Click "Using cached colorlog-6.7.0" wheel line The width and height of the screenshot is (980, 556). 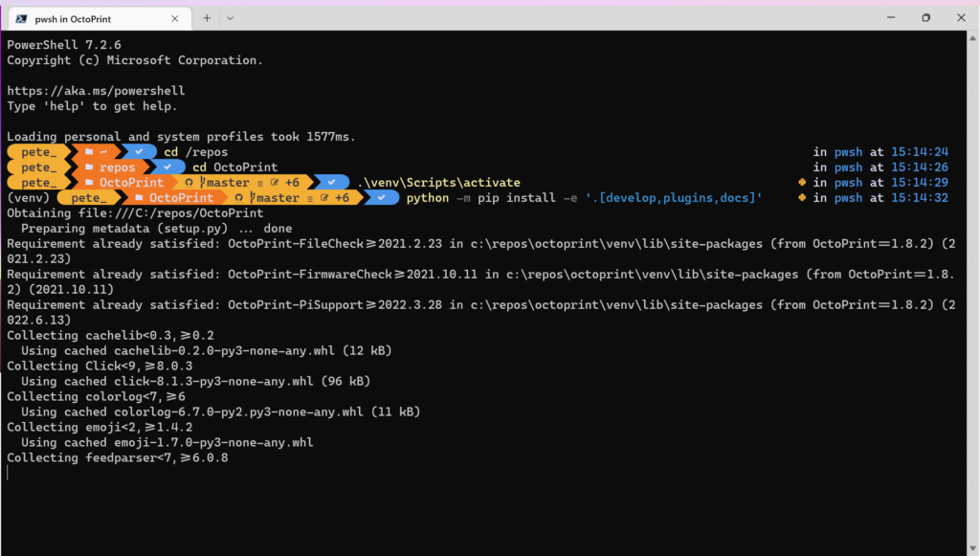tap(221, 411)
